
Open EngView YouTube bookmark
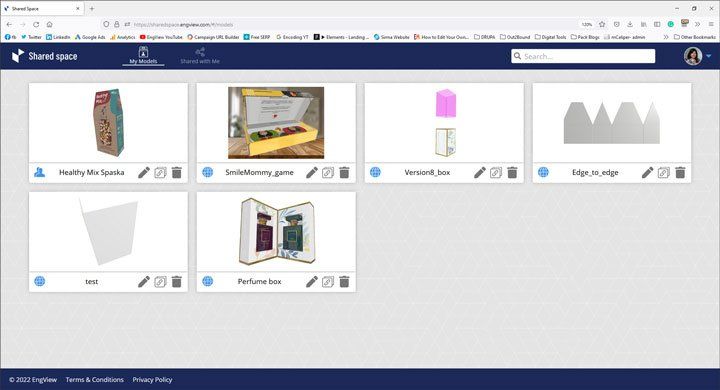(x=161, y=37)
